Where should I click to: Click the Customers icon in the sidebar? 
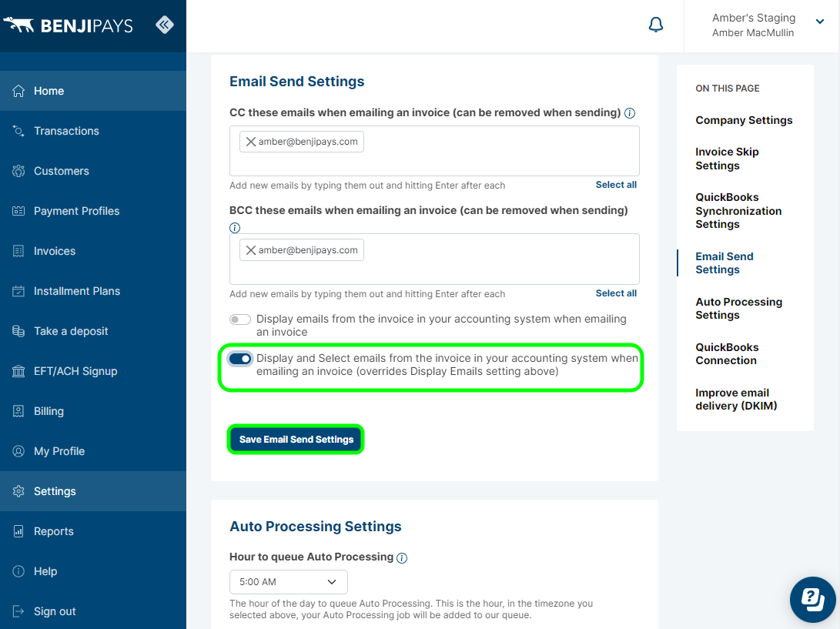(18, 171)
